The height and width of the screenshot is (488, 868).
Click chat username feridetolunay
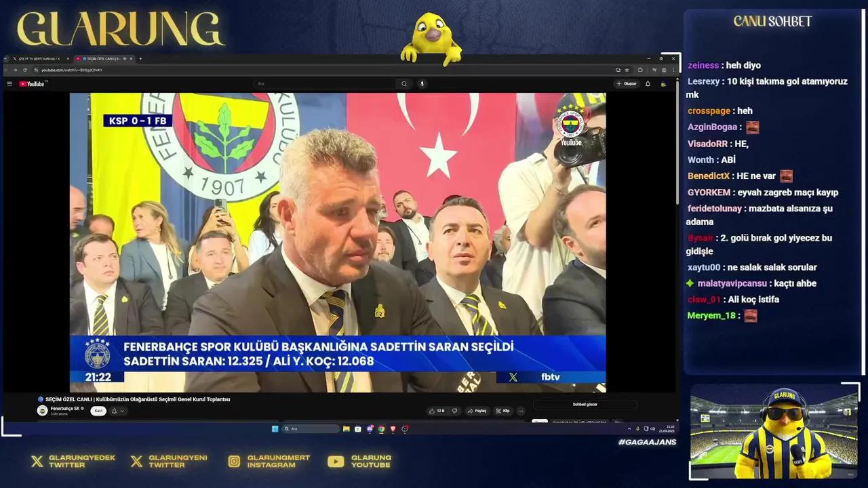715,209
